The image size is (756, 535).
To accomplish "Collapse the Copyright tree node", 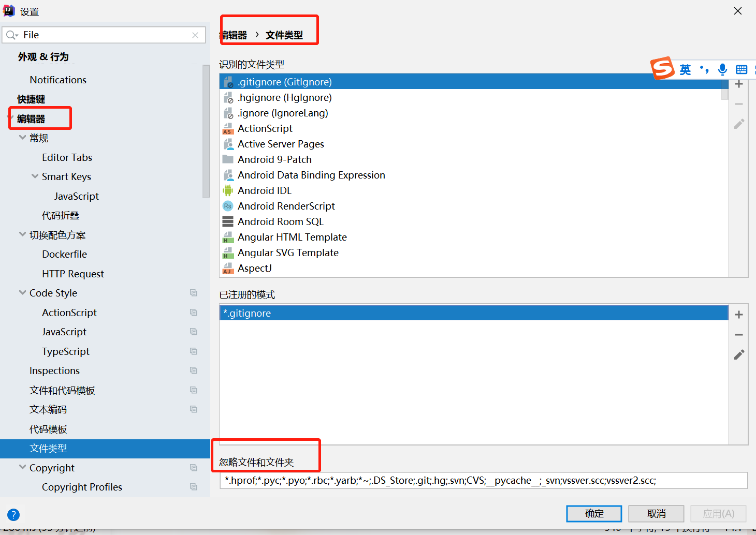I will pos(22,467).
